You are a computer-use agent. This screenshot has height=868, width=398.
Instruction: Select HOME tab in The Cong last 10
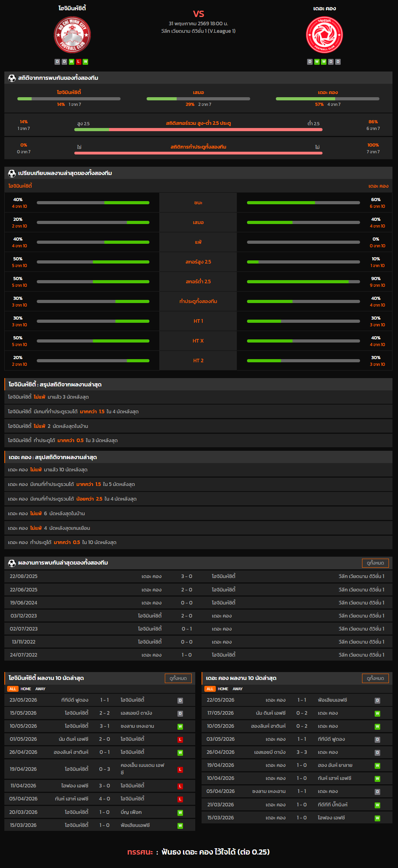click(223, 689)
